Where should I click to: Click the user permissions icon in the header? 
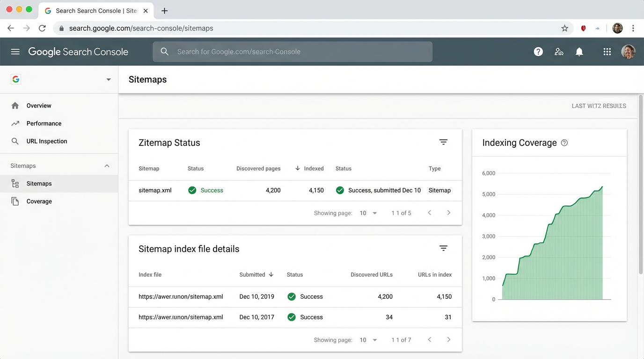click(559, 51)
